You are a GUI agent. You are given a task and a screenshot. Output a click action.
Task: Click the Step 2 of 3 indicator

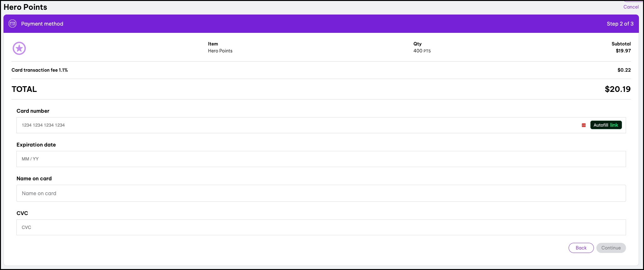pos(620,24)
